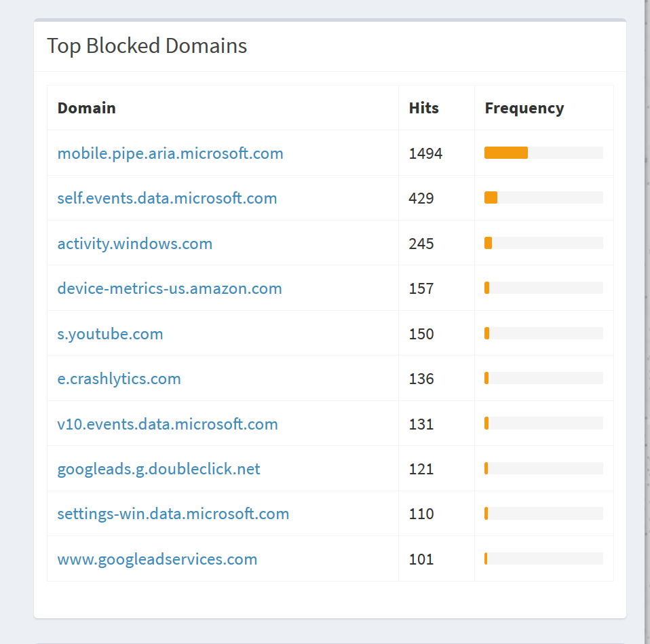Click the Domain column header
Image resolution: width=650 pixels, height=644 pixels.
point(87,108)
